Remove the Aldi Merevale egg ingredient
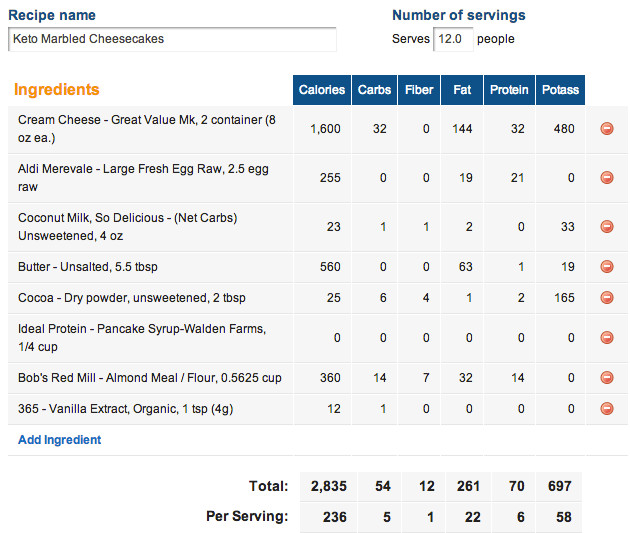Viewport: 630px width, 533px height. click(607, 178)
